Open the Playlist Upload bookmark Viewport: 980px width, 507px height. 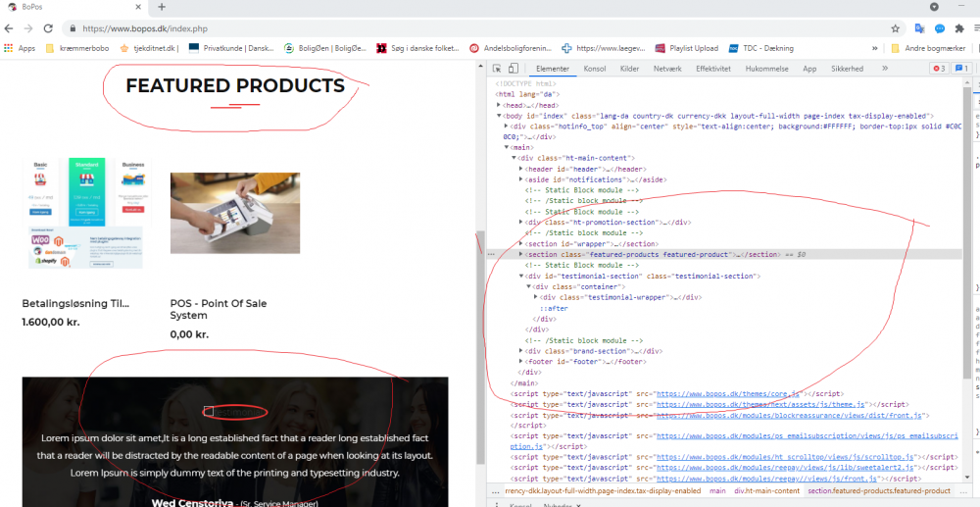[x=686, y=48]
